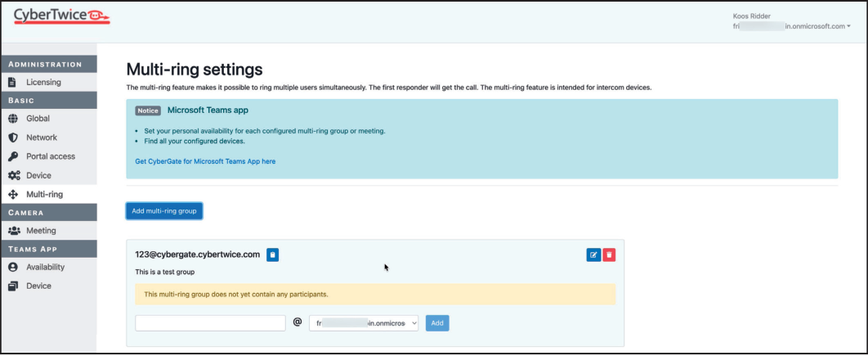This screenshot has width=868, height=356.
Task: Click the Teams App Device icon
Action: tap(13, 286)
